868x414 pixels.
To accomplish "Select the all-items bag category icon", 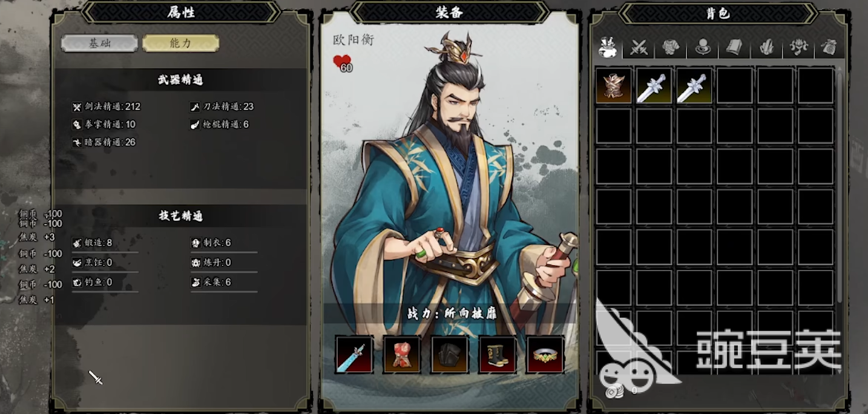I will tap(608, 47).
